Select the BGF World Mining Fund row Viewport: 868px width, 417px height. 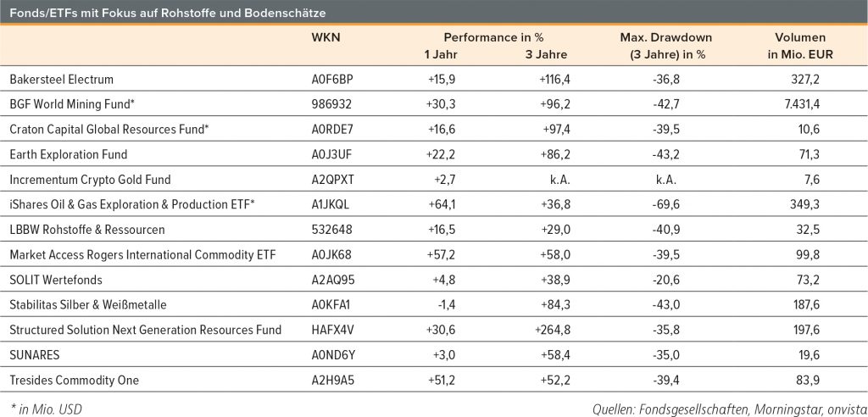[x=72, y=104]
